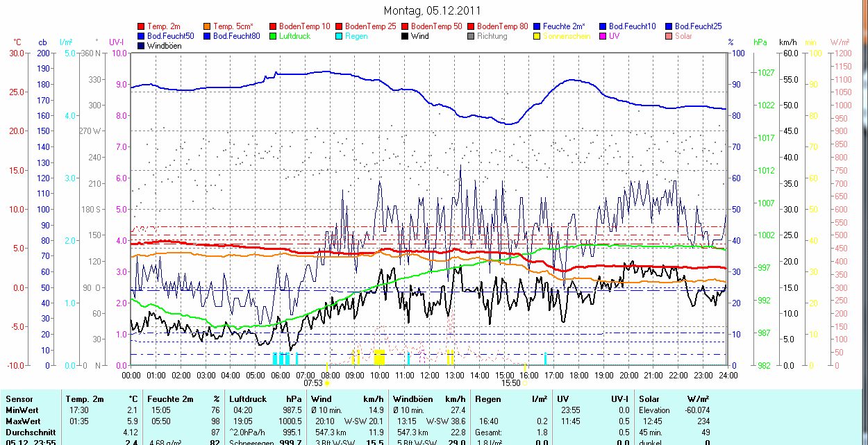The width and height of the screenshot is (868, 445).
Task: Click the Feuchte 2m legend label
Action: pyautogui.click(x=564, y=26)
